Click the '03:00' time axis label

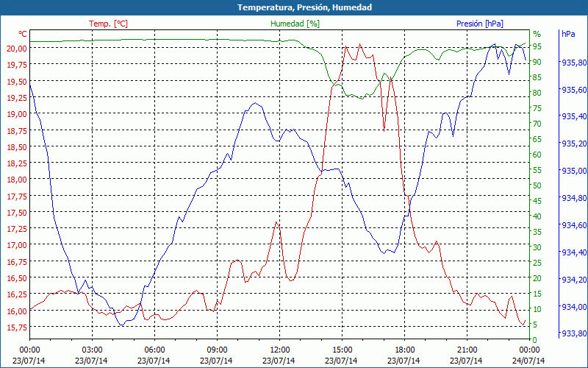point(93,350)
